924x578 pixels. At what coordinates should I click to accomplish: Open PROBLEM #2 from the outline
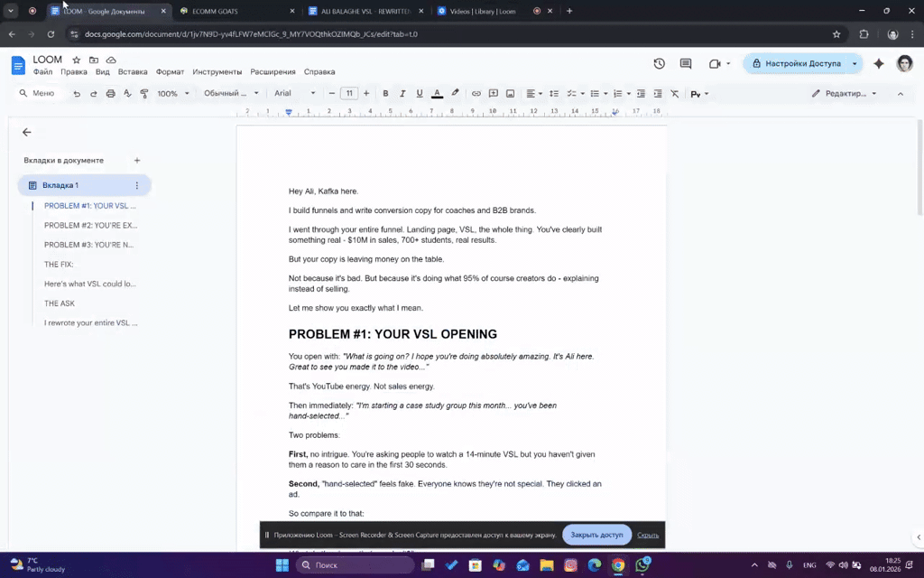point(90,225)
